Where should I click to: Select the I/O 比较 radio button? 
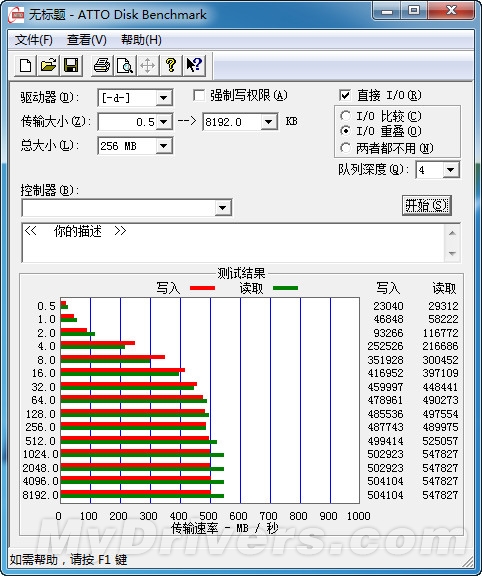point(345,116)
